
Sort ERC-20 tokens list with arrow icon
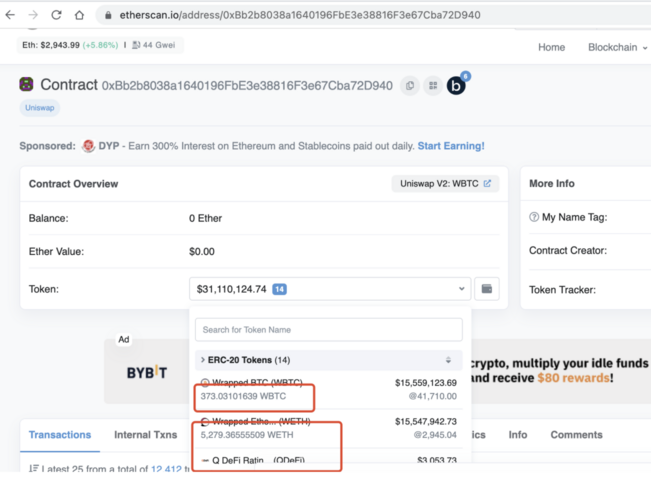448,360
